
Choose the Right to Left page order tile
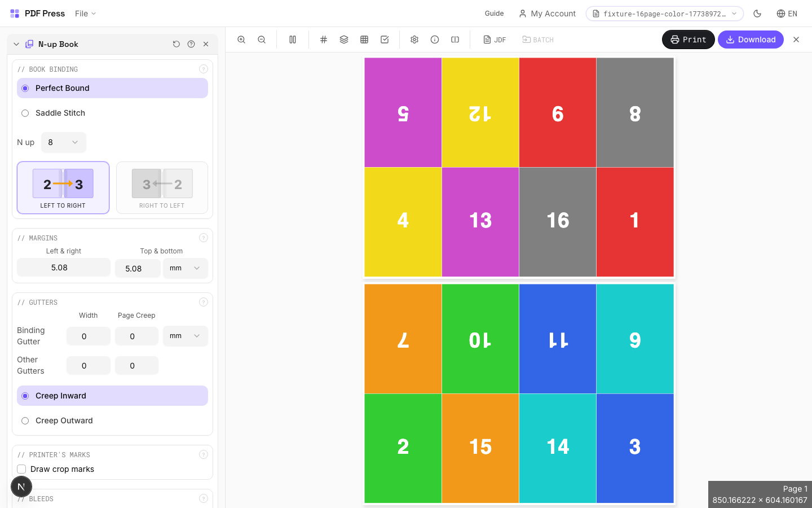(162, 188)
